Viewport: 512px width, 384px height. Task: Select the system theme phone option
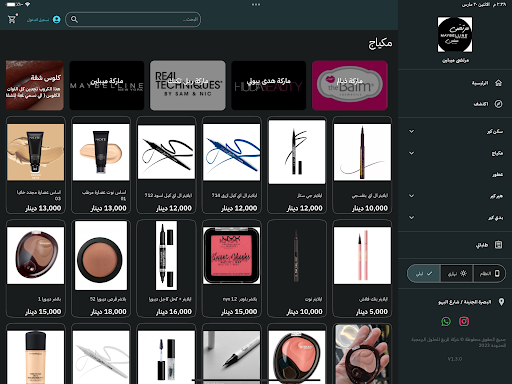[x=489, y=274]
